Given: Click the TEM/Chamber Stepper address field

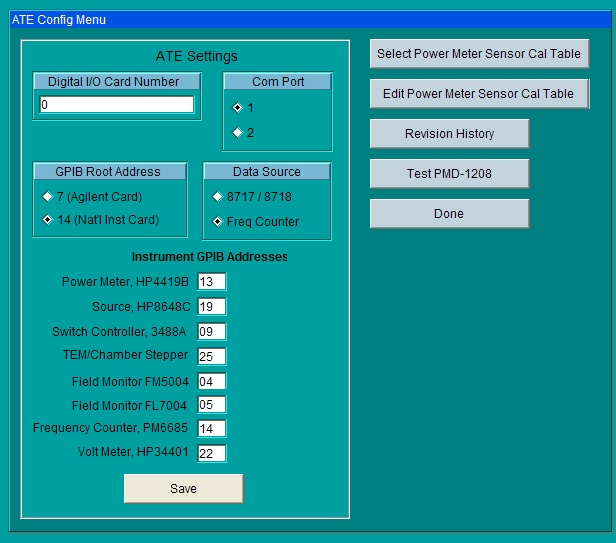Looking at the screenshot, I should point(212,356).
